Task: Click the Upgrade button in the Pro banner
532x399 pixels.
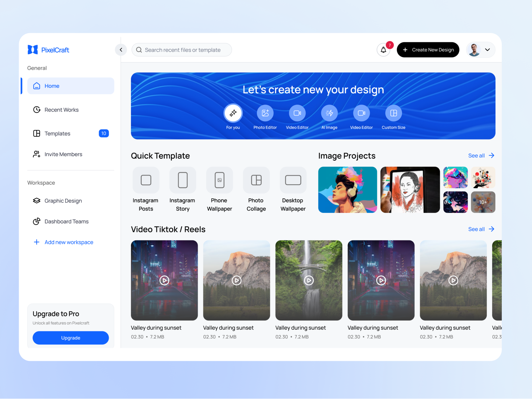Action: [70, 338]
